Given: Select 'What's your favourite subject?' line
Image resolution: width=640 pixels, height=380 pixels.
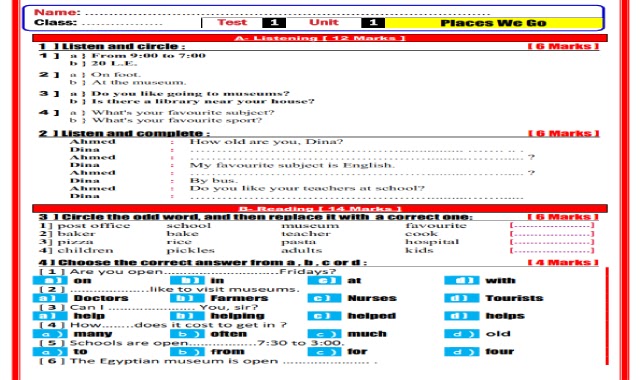Looking at the screenshot, I should click(x=183, y=112).
